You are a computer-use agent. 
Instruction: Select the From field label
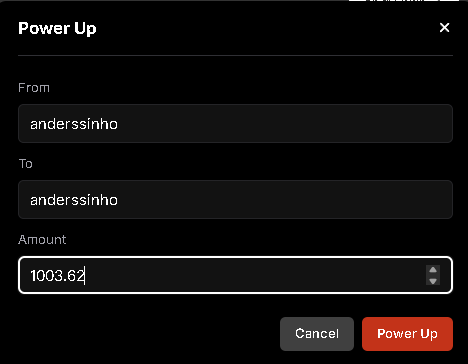click(x=34, y=88)
